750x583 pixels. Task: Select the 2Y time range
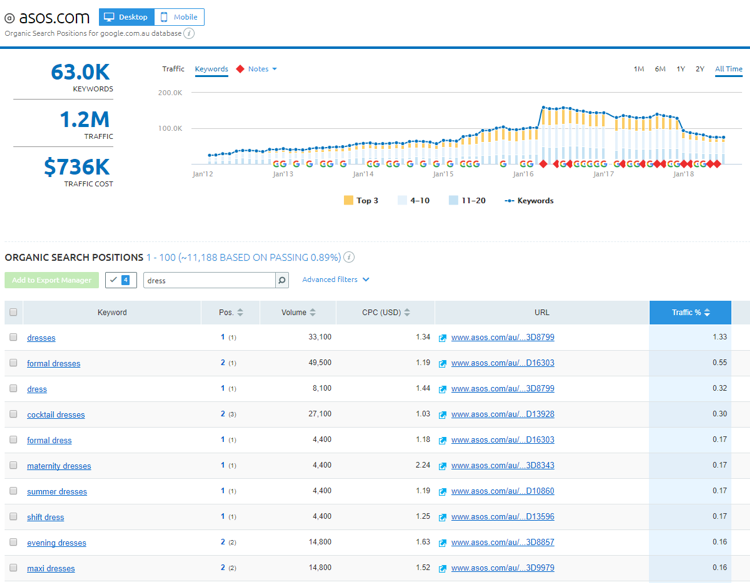pyautogui.click(x=700, y=69)
